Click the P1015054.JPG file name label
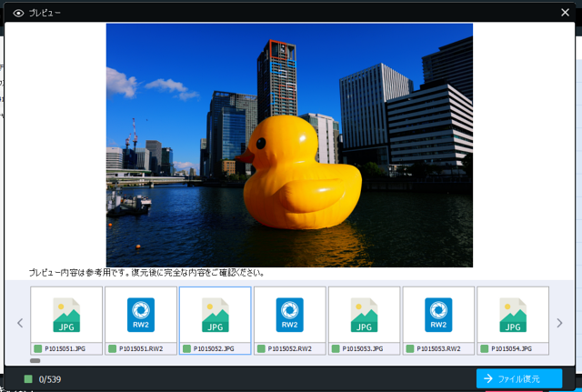The width and height of the screenshot is (582, 392). [511, 348]
